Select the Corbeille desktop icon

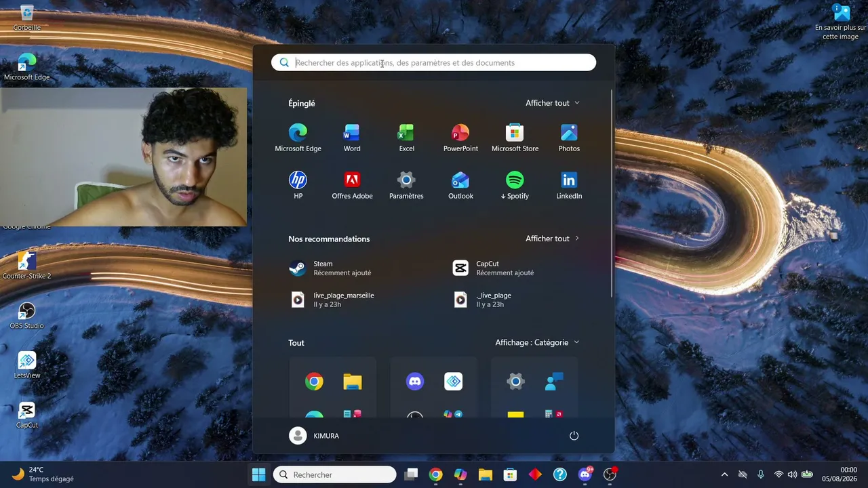click(x=27, y=17)
